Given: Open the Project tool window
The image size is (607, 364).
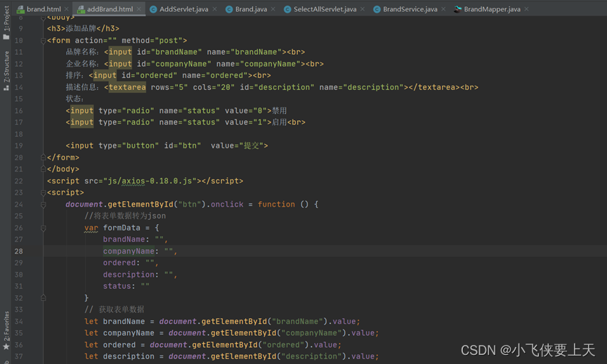Looking at the screenshot, I should tap(6, 22).
